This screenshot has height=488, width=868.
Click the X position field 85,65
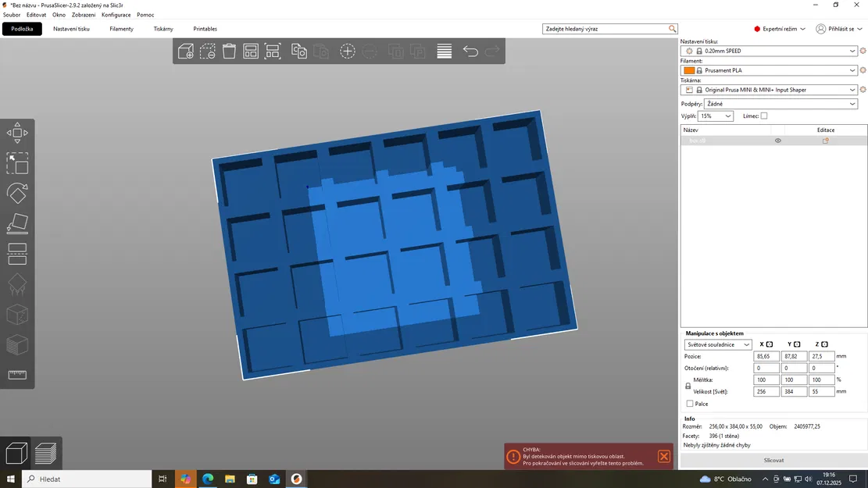(766, 356)
